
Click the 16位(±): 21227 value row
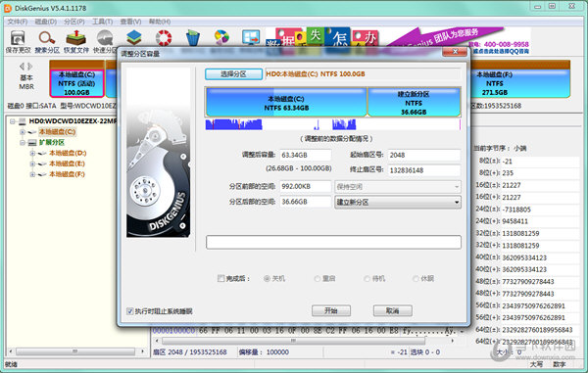[x=527, y=185]
